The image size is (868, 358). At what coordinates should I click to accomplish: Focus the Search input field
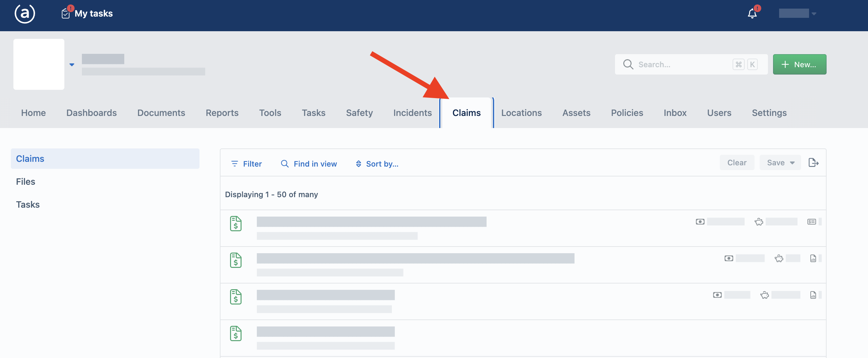tap(691, 64)
